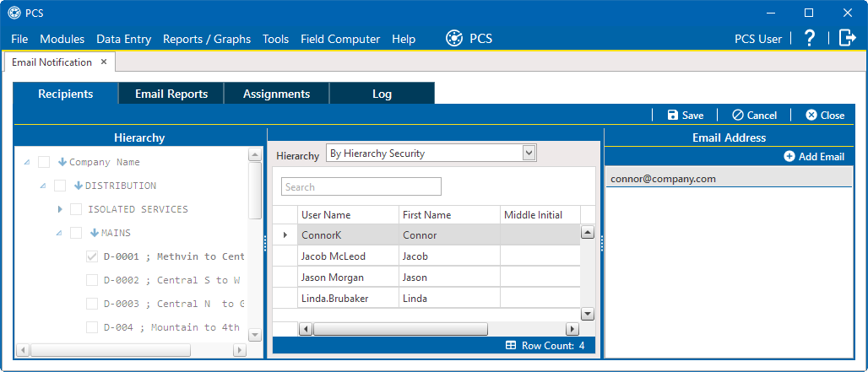Click the Hierarchy tree horizontal scrollbar thumb
The image size is (868, 372).
[x=111, y=349]
